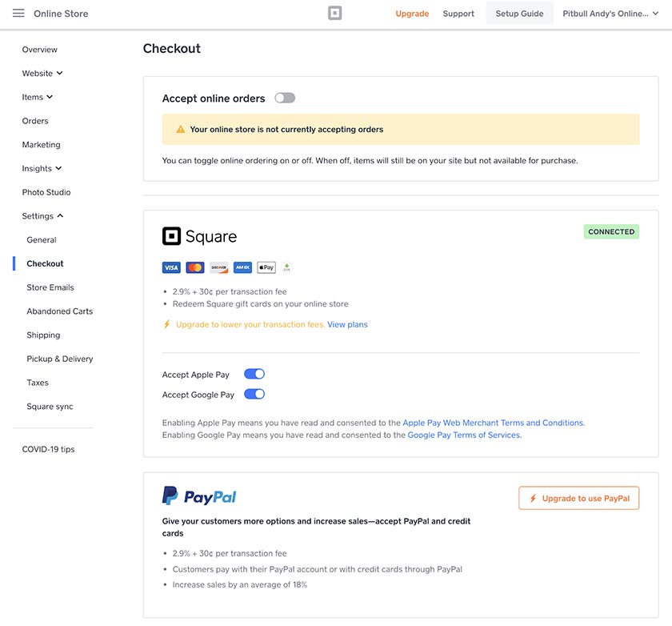Open the Pitbull Andy's Online account dropdown
The width and height of the screenshot is (672, 626).
point(610,13)
